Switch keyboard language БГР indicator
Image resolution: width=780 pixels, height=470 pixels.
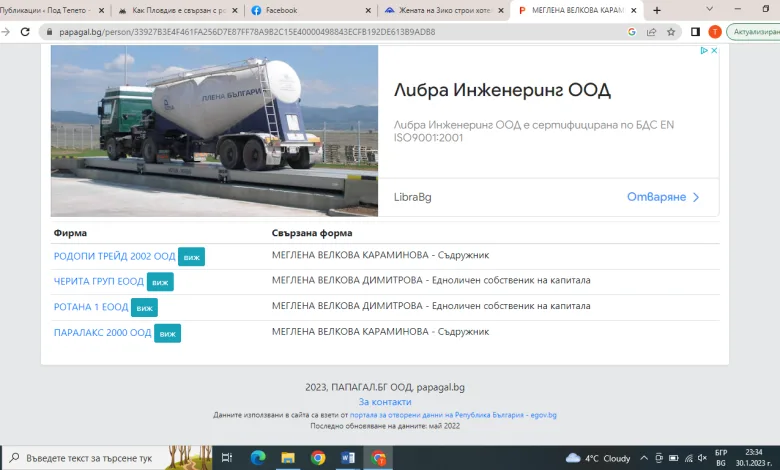[721, 458]
